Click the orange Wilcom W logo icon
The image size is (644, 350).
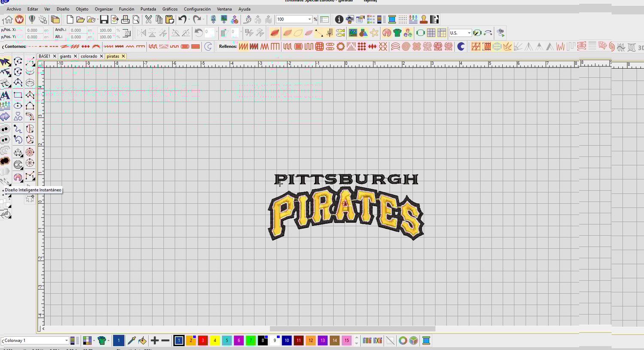point(19,19)
